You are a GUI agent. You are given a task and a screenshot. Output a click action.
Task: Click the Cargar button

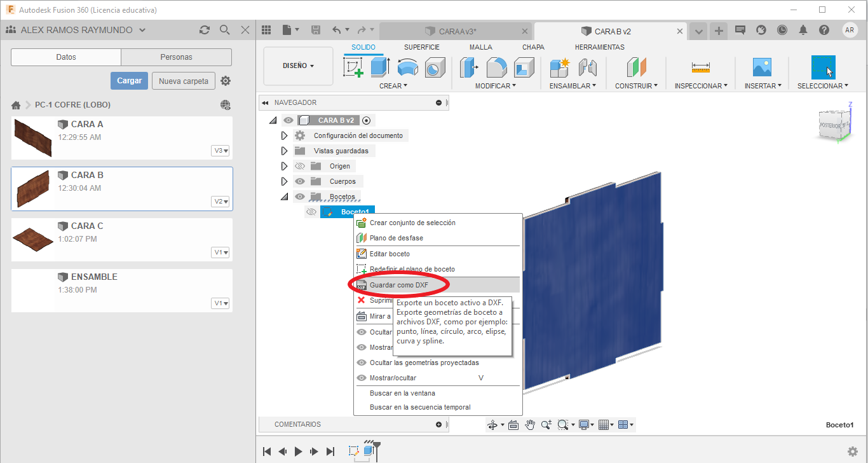coord(130,81)
